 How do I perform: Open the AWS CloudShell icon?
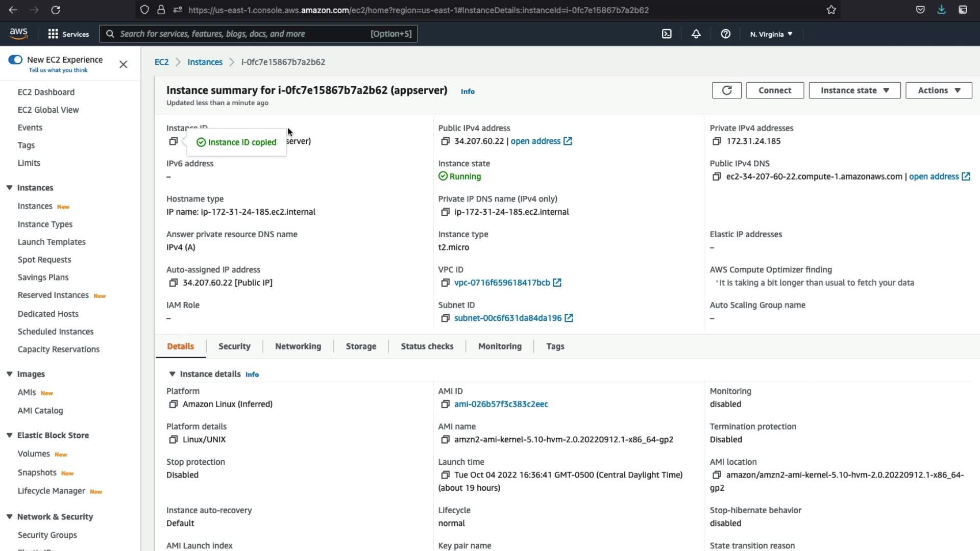(667, 34)
